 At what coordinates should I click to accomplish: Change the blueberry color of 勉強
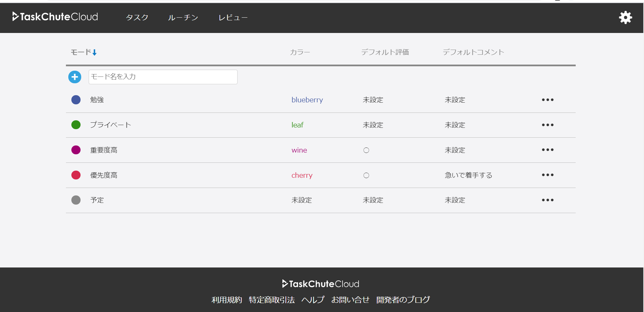[307, 100]
